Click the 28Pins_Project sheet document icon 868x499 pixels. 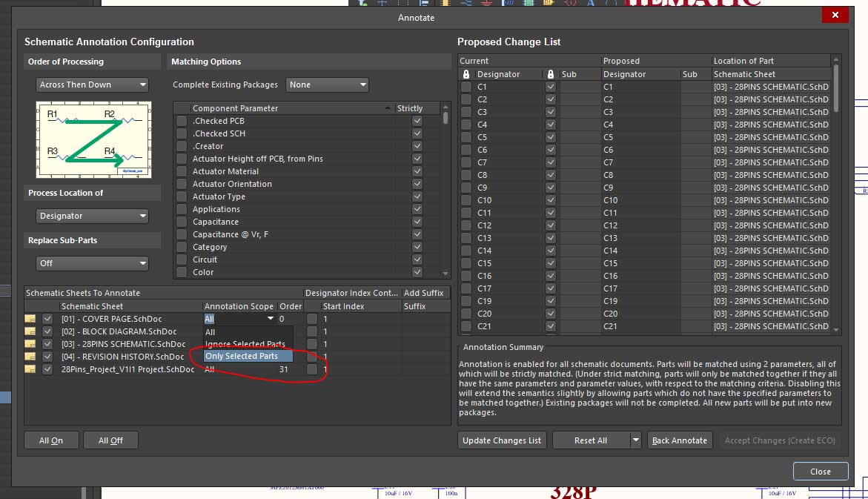(30, 369)
